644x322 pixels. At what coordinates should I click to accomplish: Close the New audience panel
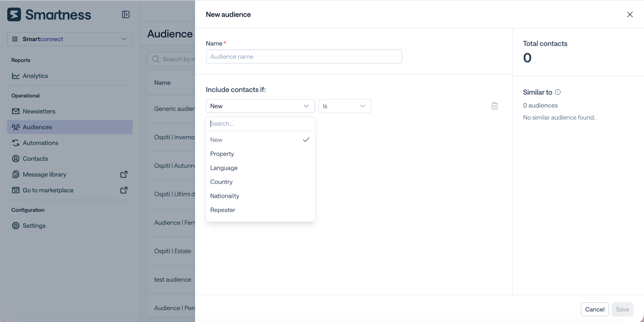[630, 14]
